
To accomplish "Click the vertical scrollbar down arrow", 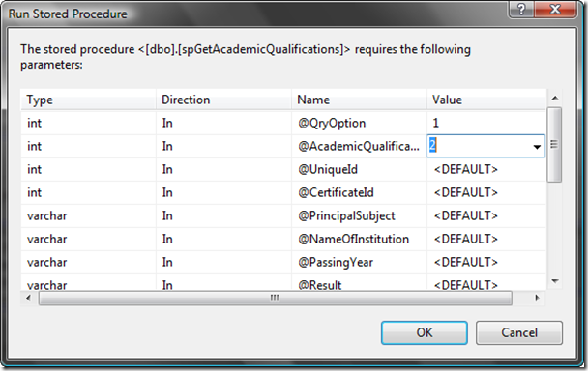I will [555, 281].
